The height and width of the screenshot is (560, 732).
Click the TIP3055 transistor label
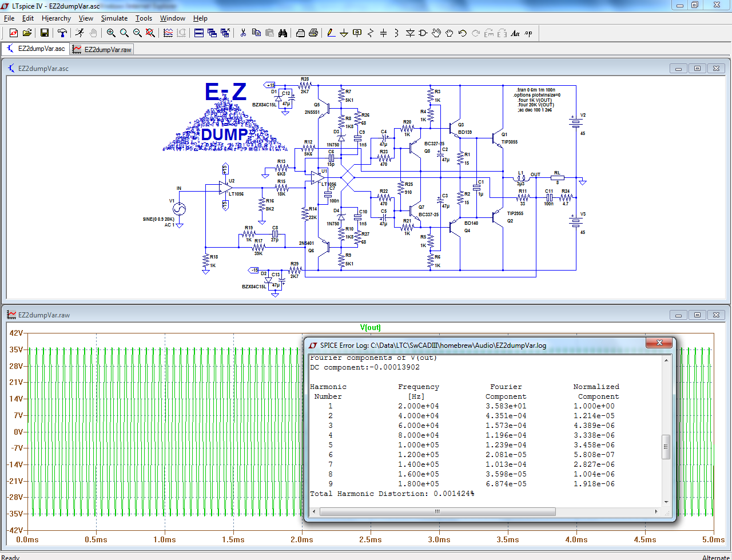click(510, 142)
